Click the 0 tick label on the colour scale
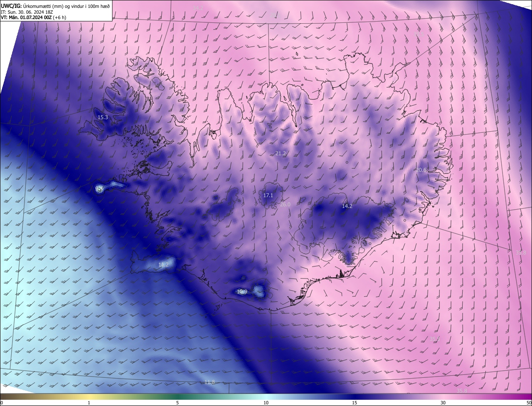The image size is (532, 406). (x=2, y=403)
